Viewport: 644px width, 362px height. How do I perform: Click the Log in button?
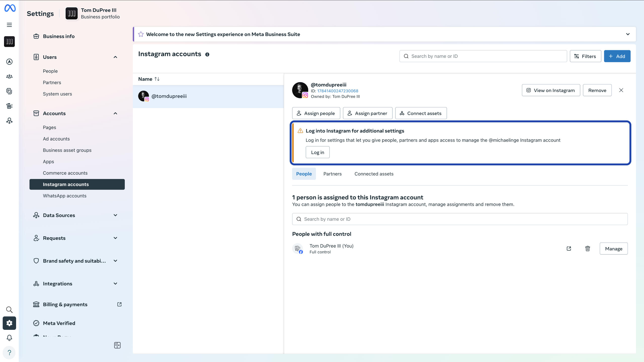(x=317, y=152)
